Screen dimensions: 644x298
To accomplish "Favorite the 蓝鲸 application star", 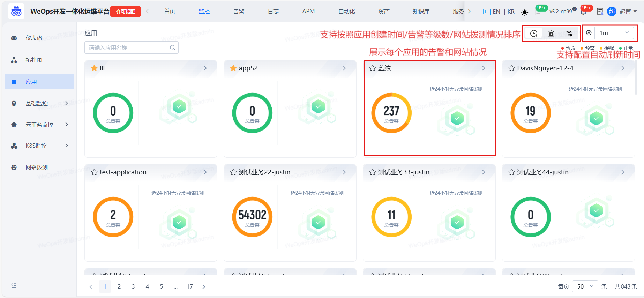I will coord(373,68).
